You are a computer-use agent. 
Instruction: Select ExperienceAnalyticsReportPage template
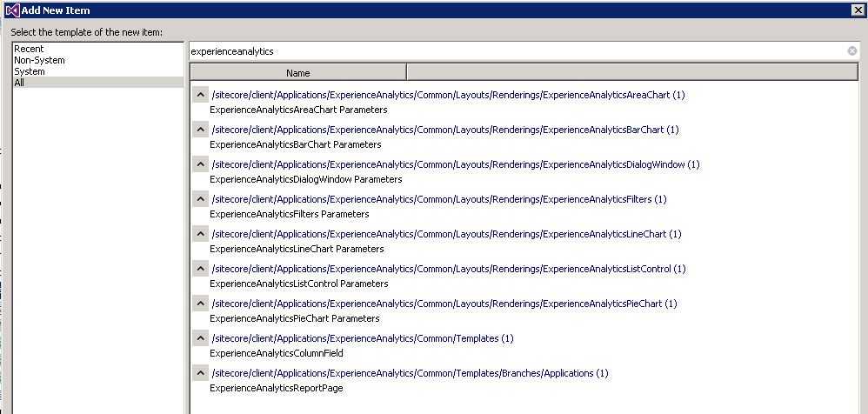[x=277, y=389]
